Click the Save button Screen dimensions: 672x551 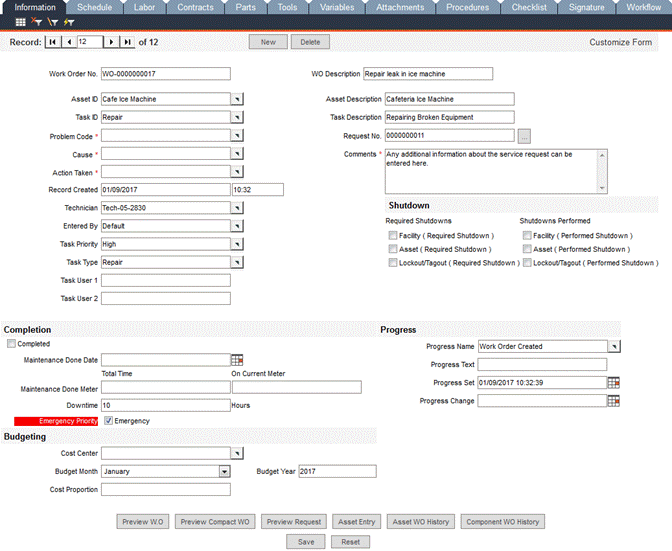pyautogui.click(x=305, y=541)
